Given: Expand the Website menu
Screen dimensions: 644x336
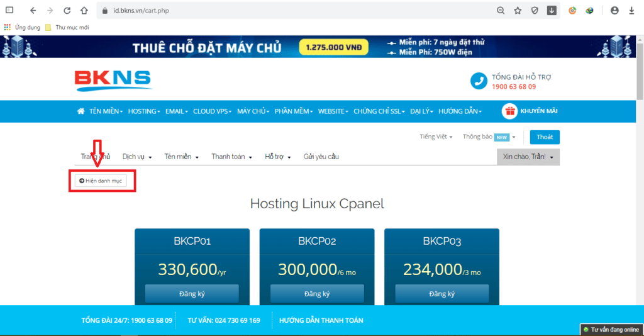Looking at the screenshot, I should click(333, 111).
